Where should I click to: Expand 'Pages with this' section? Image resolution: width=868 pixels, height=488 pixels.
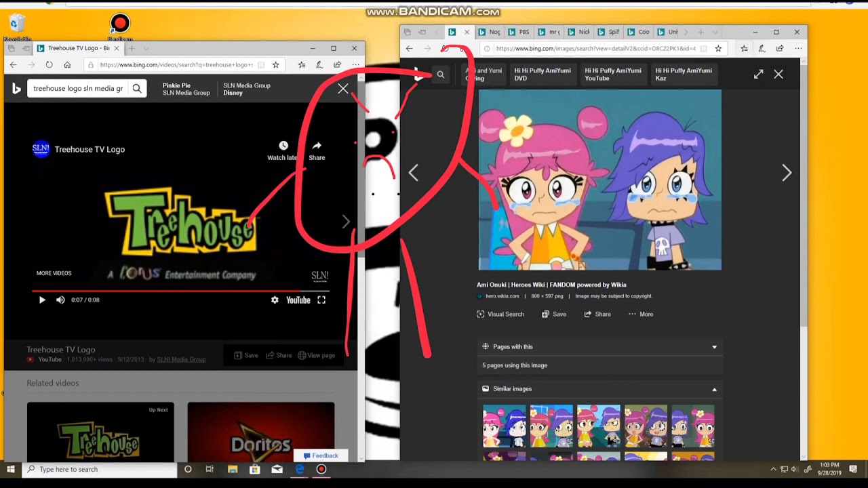(x=599, y=346)
